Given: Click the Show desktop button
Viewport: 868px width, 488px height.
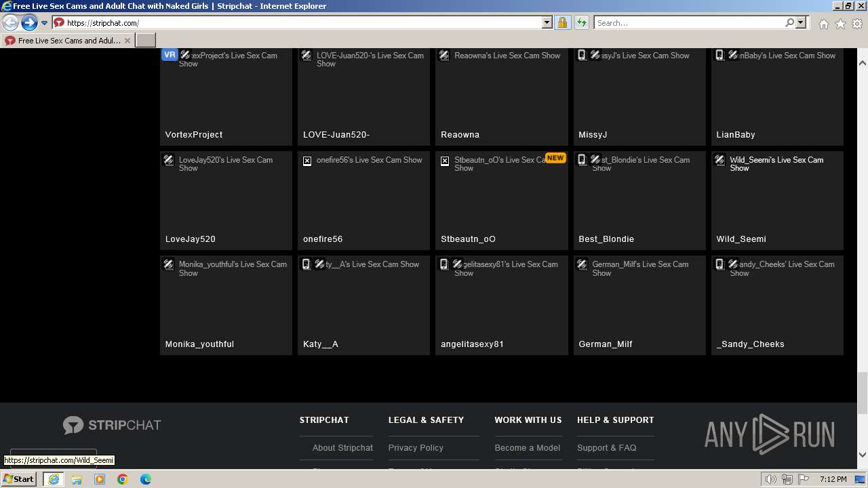Looking at the screenshot, I should [861, 479].
